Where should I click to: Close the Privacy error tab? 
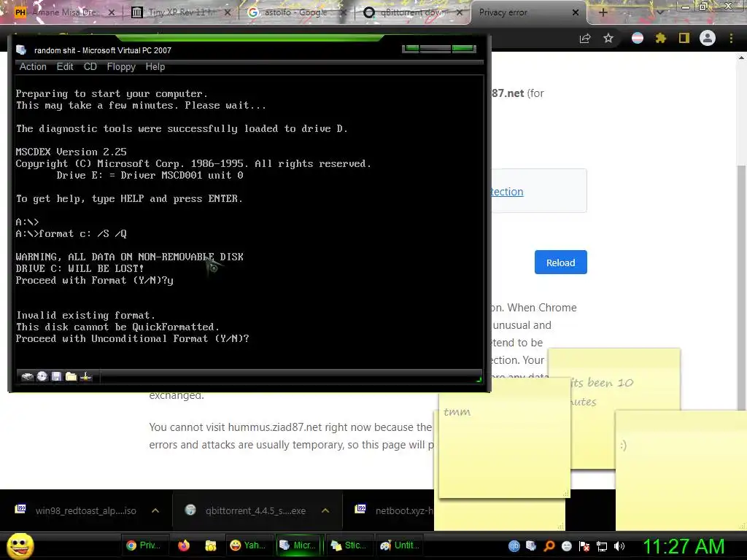point(576,12)
